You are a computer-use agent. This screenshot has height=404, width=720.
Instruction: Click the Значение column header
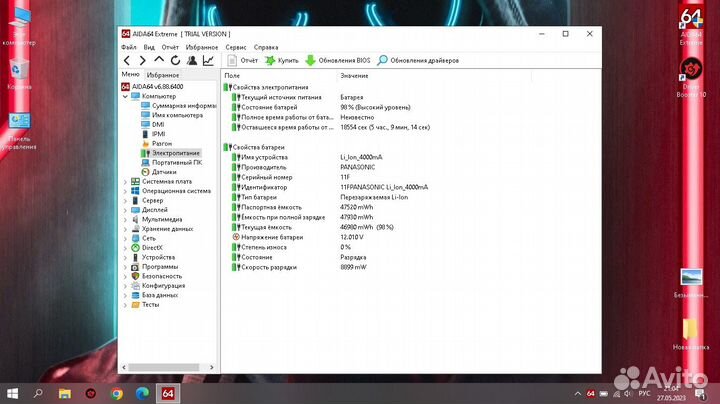pos(354,76)
